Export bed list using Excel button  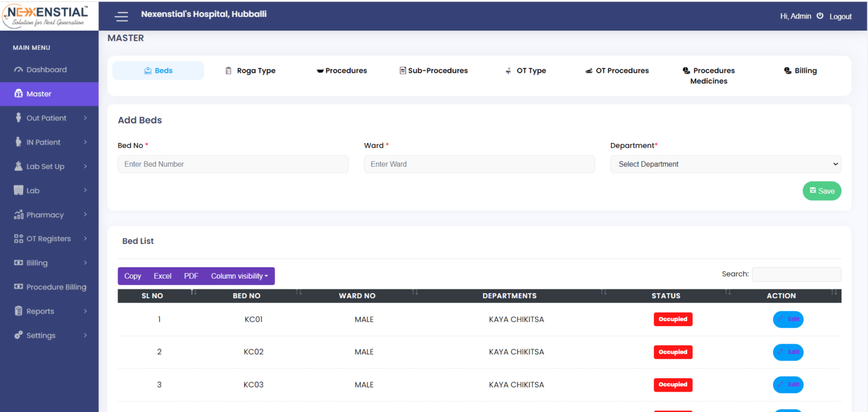pos(162,276)
